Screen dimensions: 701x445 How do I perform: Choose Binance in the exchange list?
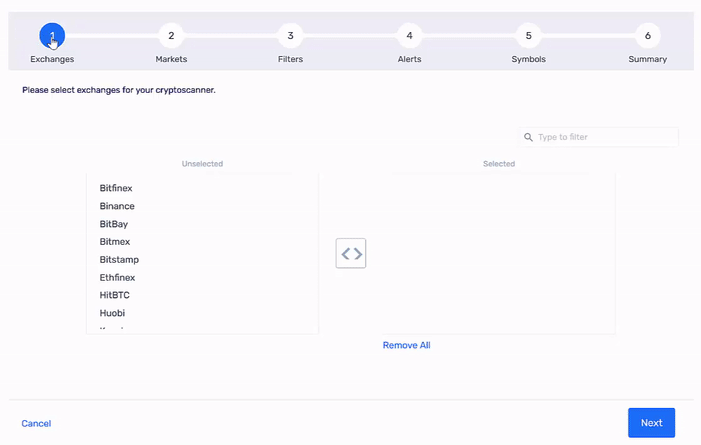117,206
